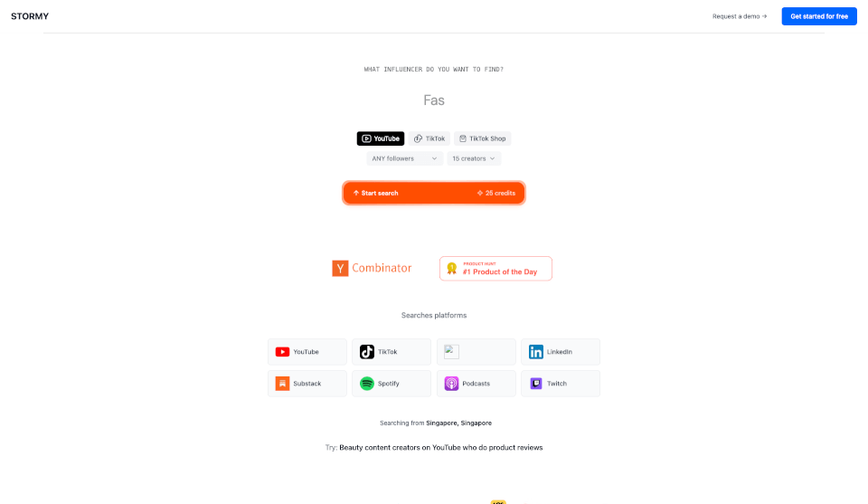Screen dimensions: 868x504
Task: Click the Substack logo icon
Action: tap(282, 384)
